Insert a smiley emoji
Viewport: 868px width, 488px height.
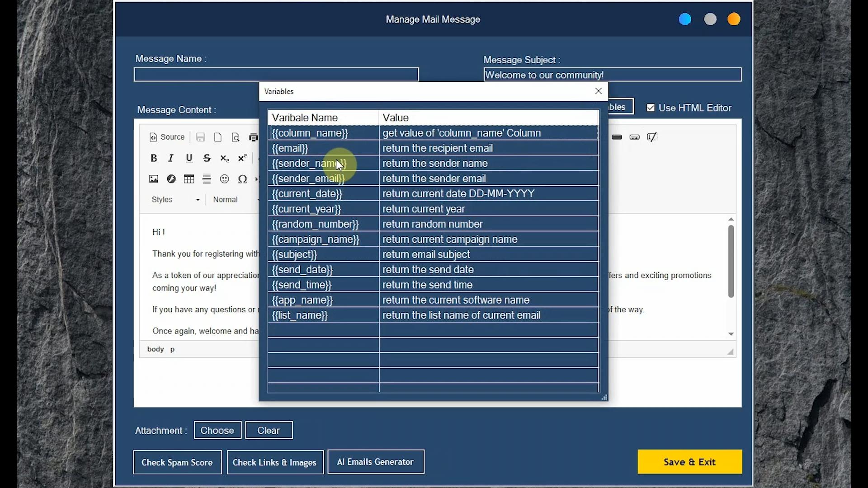click(224, 179)
